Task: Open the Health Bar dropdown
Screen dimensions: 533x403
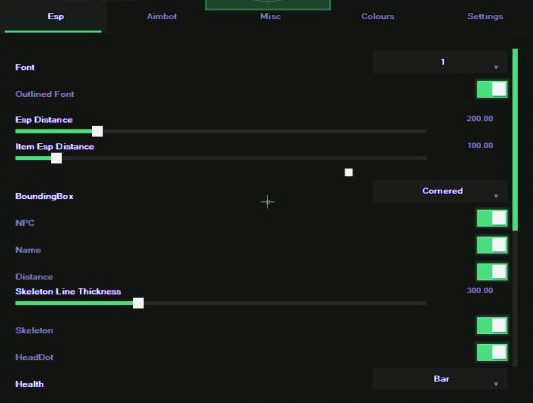Action: pyautogui.click(x=440, y=379)
